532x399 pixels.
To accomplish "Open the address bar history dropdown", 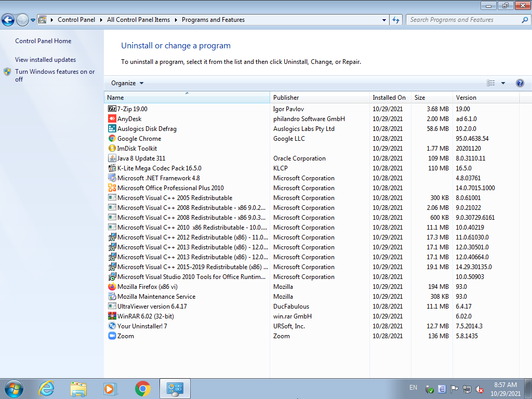I will tap(384, 20).
